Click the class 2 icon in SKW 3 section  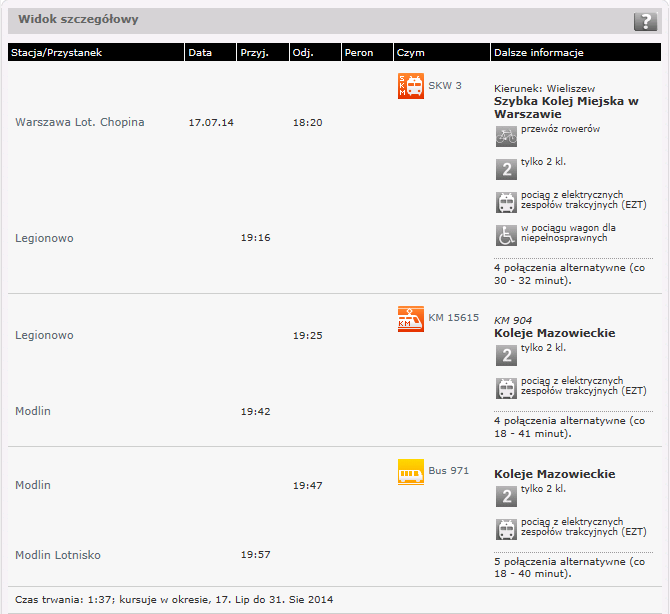(x=506, y=169)
